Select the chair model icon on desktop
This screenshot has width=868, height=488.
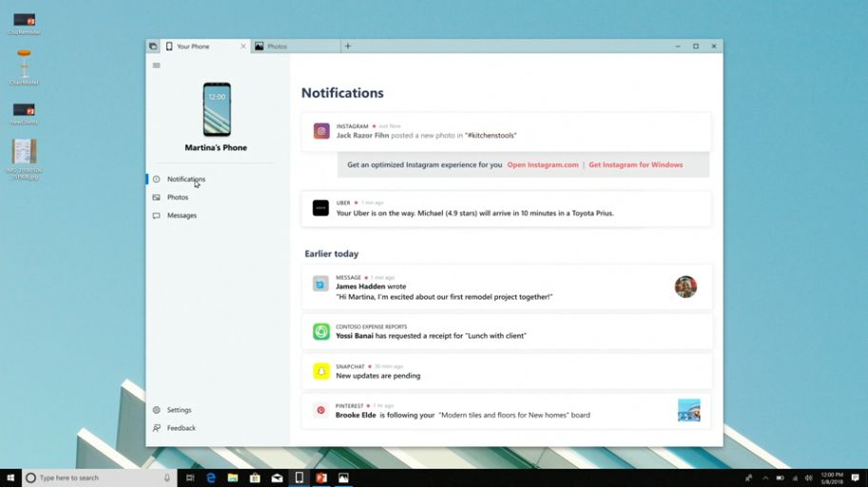coord(24,67)
